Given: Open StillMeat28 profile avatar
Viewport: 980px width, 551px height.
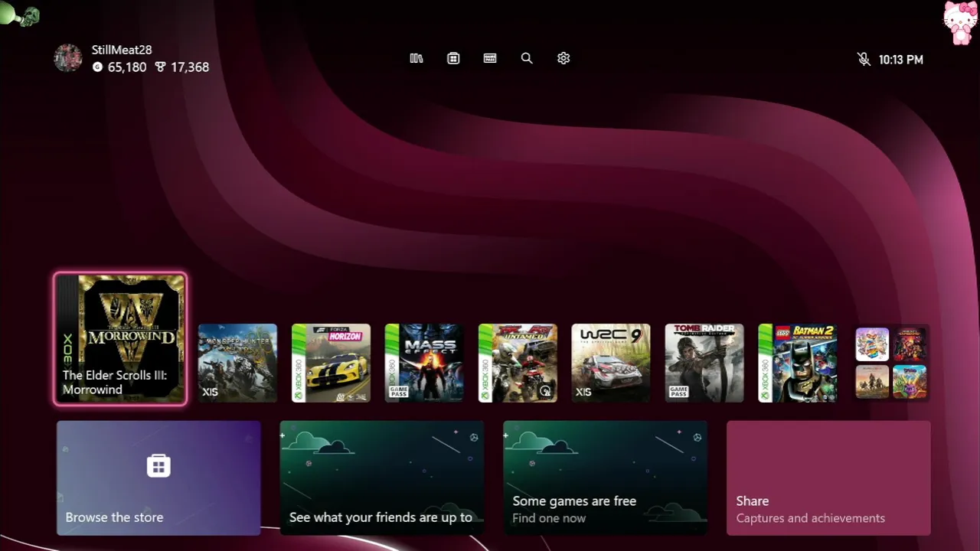Looking at the screenshot, I should [x=68, y=58].
